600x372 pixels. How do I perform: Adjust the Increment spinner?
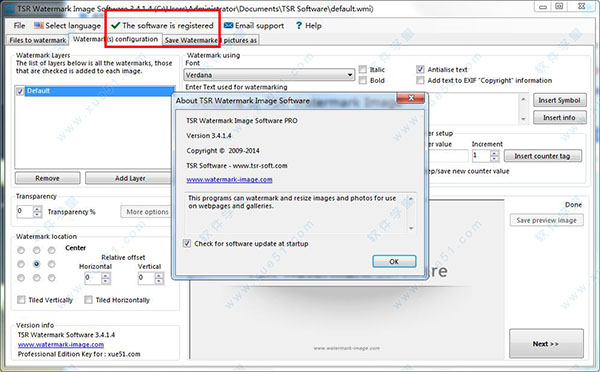tap(494, 156)
